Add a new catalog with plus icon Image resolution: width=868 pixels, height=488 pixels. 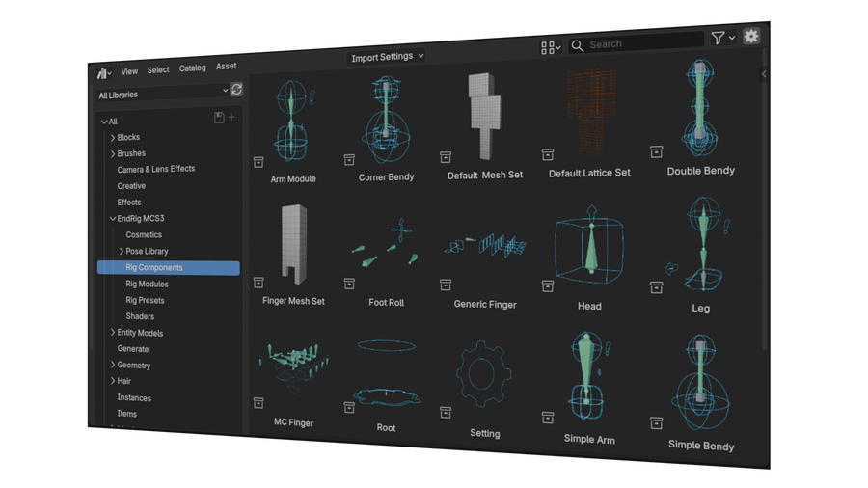coord(231,118)
